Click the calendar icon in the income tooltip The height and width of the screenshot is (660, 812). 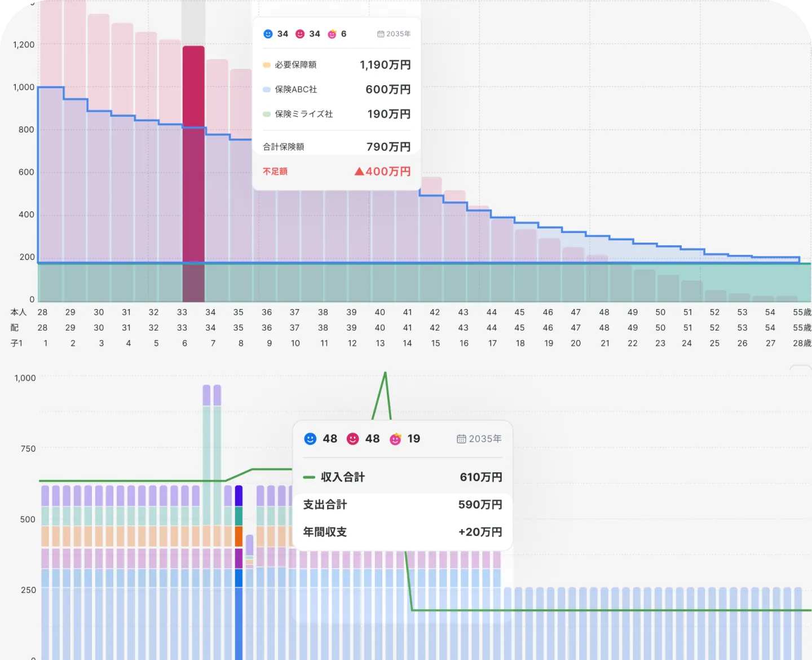point(461,439)
